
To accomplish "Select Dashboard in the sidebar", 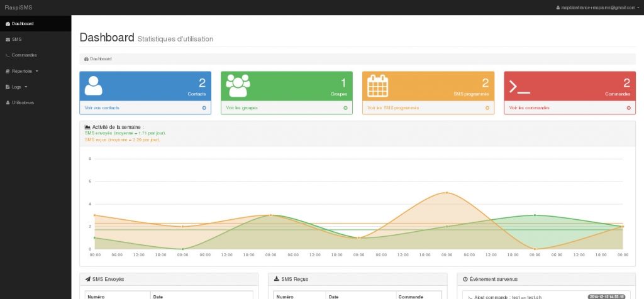I will [36, 24].
